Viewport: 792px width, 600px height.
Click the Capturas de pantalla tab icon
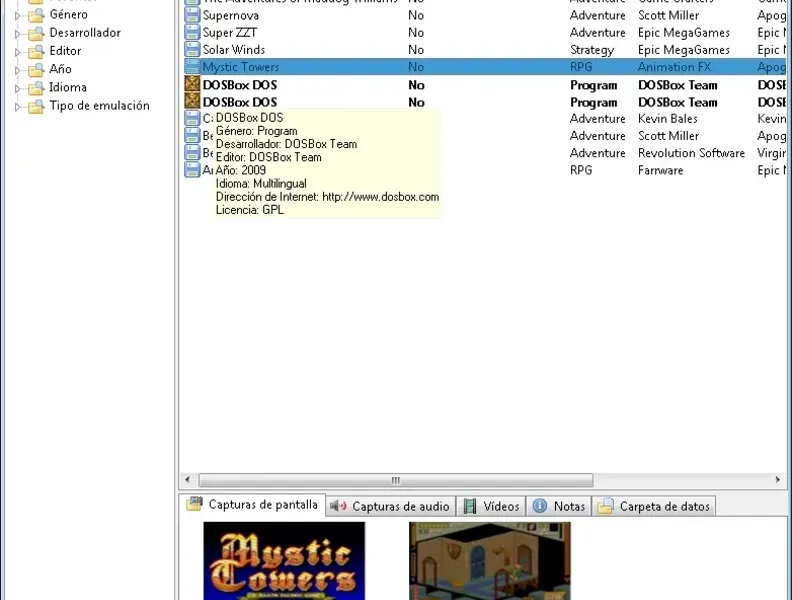click(194, 504)
